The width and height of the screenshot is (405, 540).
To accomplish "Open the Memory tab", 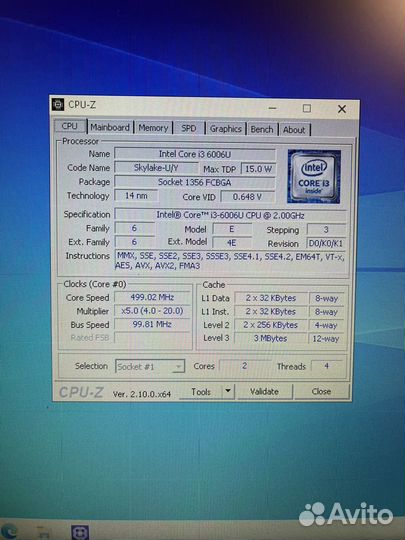I will pyautogui.click(x=153, y=128).
